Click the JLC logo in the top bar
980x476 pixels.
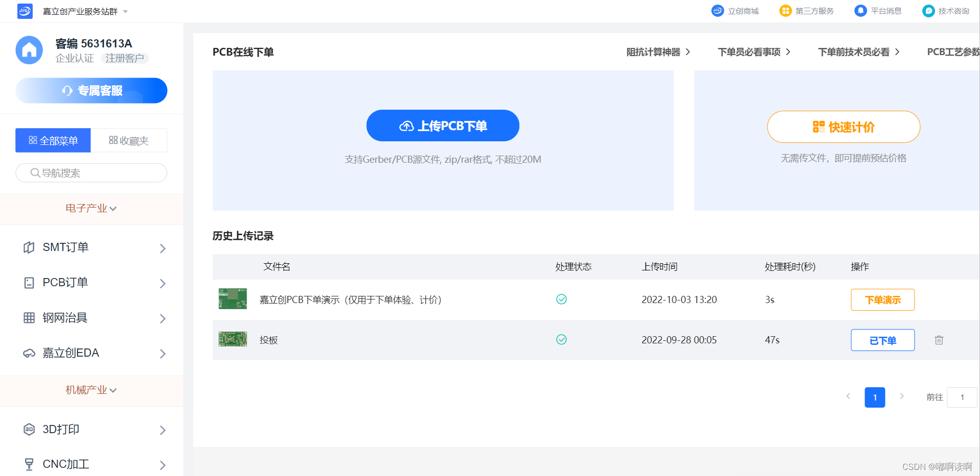[25, 11]
